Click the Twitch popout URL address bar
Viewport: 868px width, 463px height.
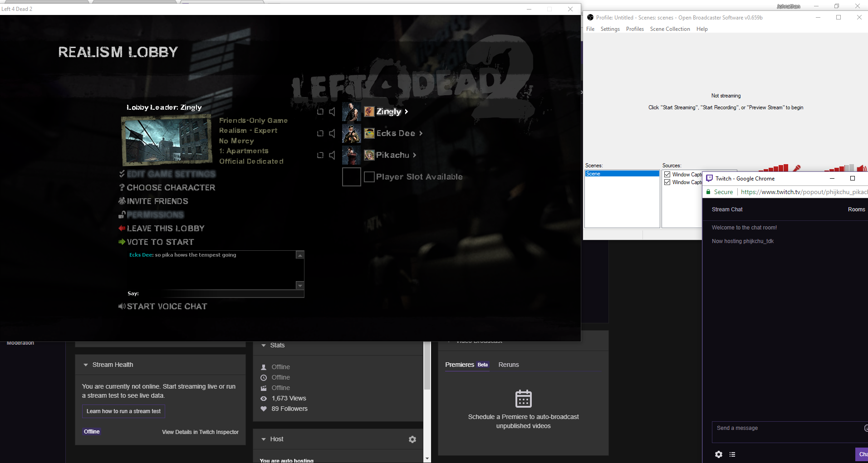(x=804, y=192)
